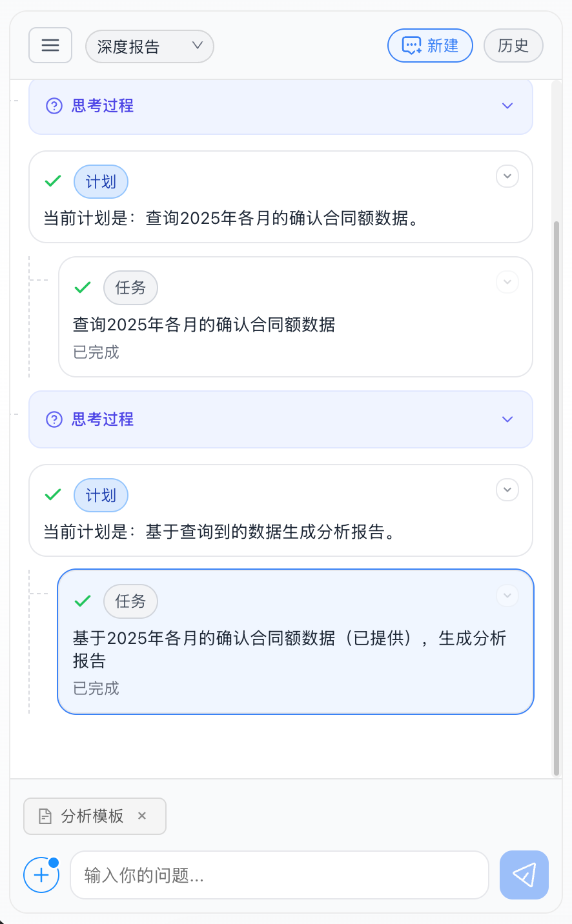Toggle the 查询2025年各月的确认合同额数据 task chevron
The image size is (572, 924).
507,282
